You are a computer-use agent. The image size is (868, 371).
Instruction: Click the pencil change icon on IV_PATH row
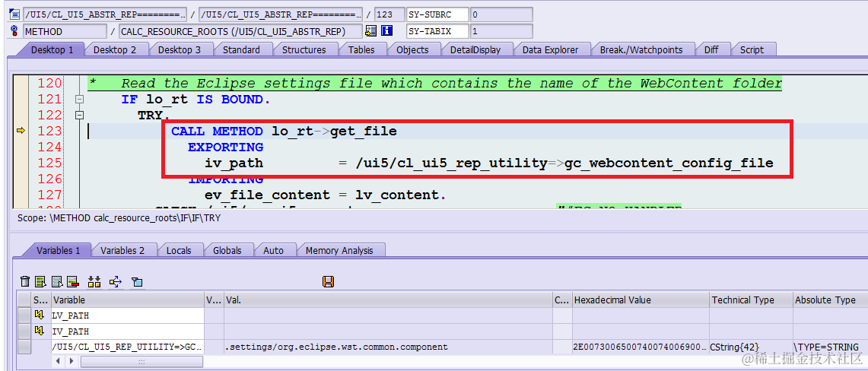coord(39,331)
